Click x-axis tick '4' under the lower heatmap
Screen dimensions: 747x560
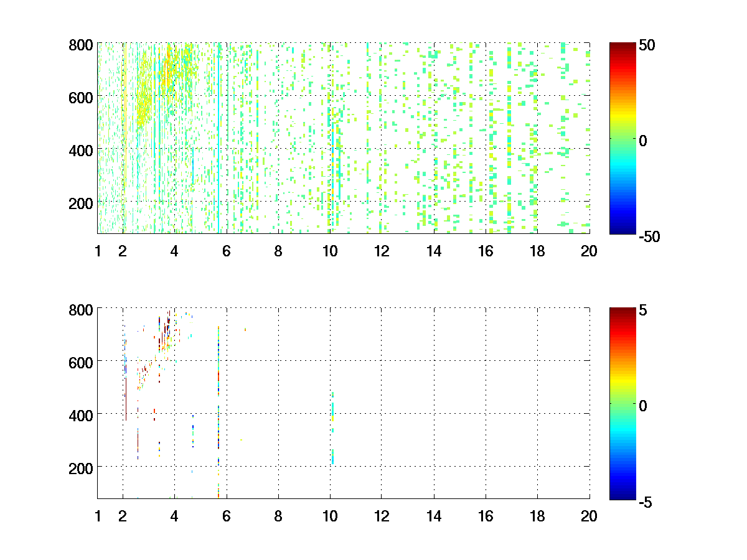pos(175,516)
